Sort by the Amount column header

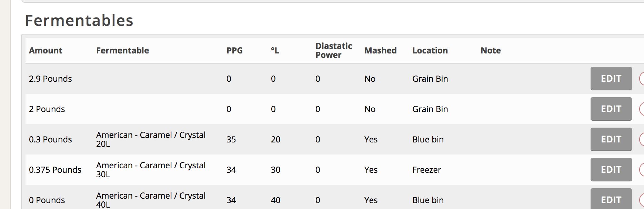pyautogui.click(x=46, y=50)
